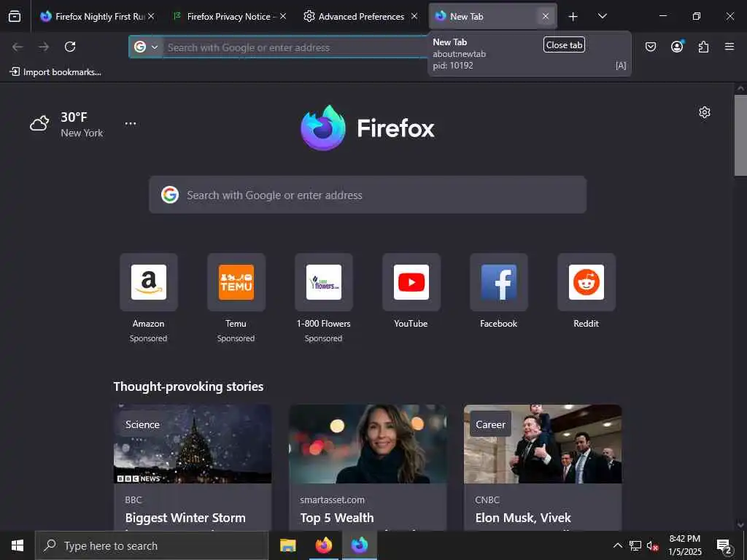
Task: Open the list all tabs dropdown
Action: click(602, 17)
